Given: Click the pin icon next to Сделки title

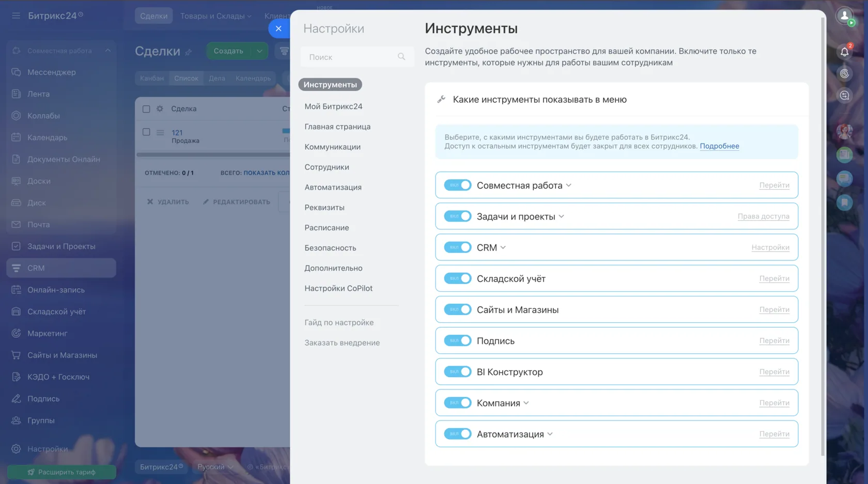Looking at the screenshot, I should [189, 52].
